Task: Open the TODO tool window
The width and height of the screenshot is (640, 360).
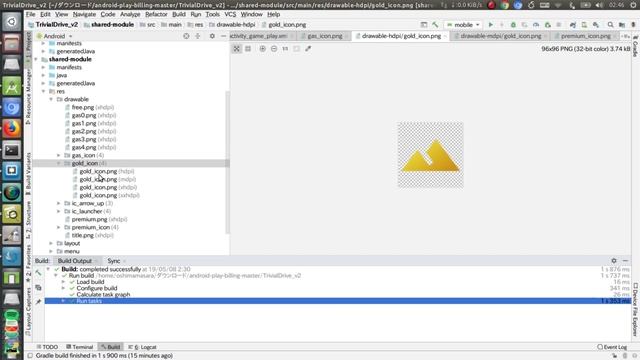Action: click(47, 347)
